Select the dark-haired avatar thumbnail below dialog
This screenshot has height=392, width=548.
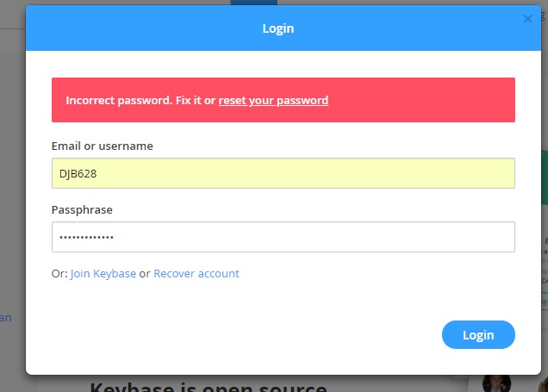[x=496, y=383]
